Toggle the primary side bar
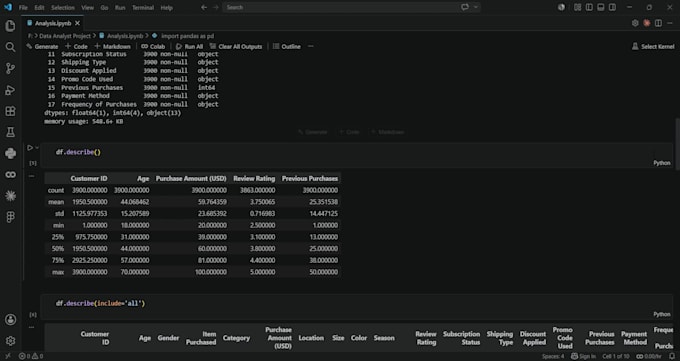The height and width of the screenshot is (361, 680). [589, 7]
